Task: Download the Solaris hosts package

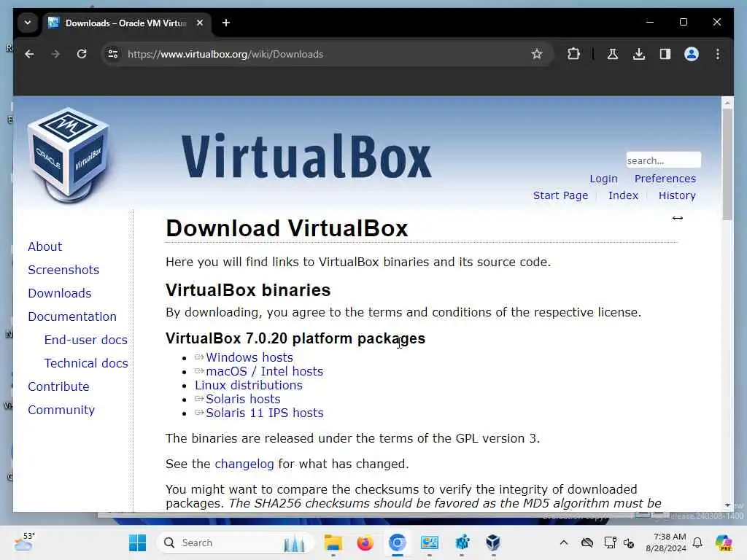Action: [243, 399]
